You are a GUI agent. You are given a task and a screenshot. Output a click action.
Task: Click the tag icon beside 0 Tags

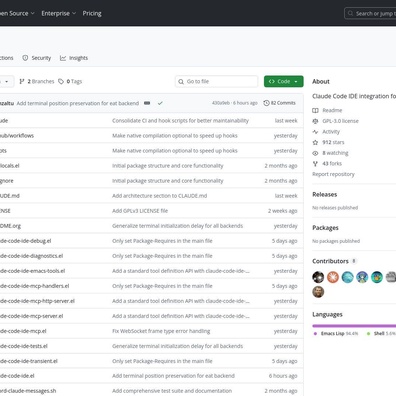pyautogui.click(x=61, y=81)
